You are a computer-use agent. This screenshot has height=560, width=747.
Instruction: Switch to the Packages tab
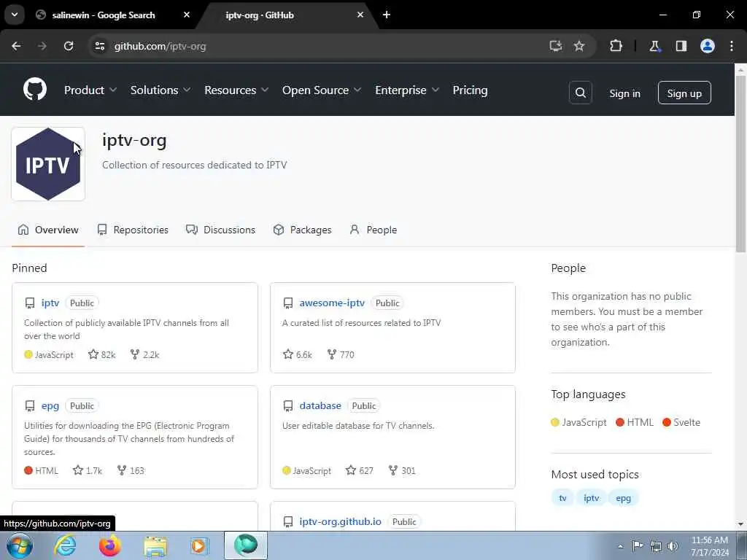coord(302,230)
